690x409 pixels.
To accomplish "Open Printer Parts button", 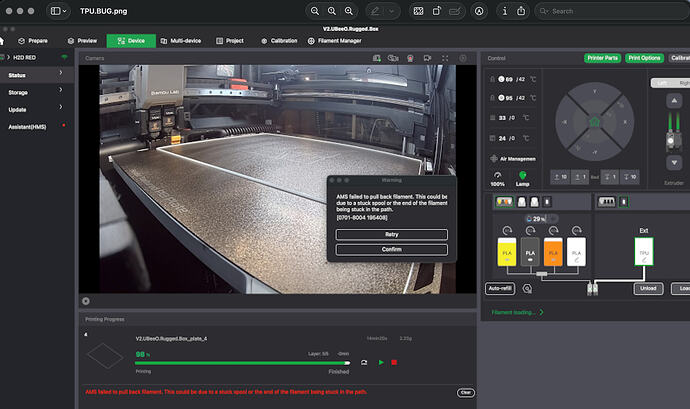I will pyautogui.click(x=602, y=58).
